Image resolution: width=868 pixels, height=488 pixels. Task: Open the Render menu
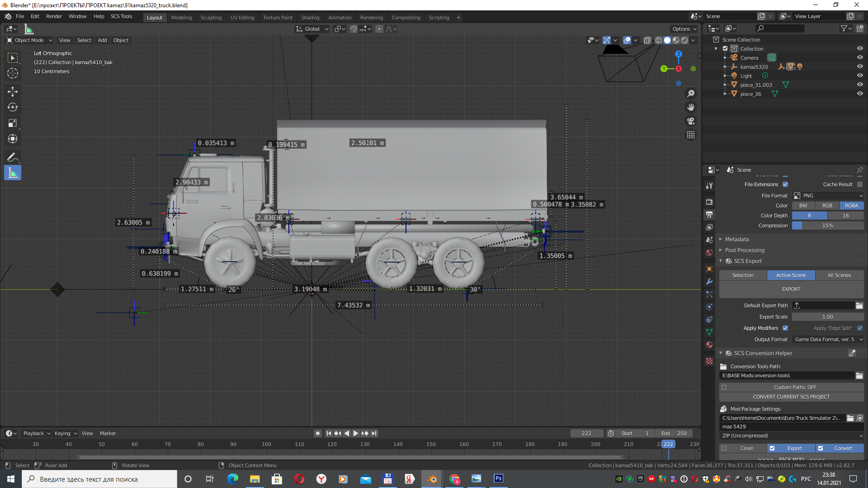pos(54,16)
